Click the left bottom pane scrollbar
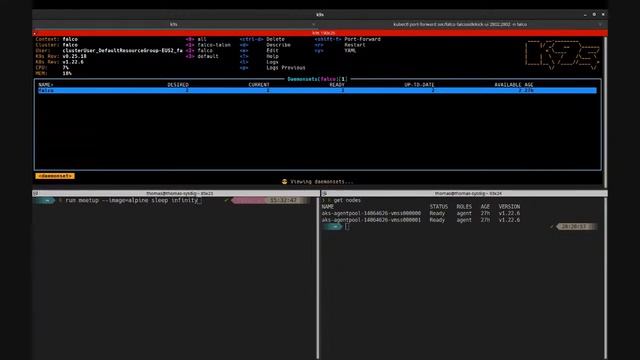 [318, 278]
